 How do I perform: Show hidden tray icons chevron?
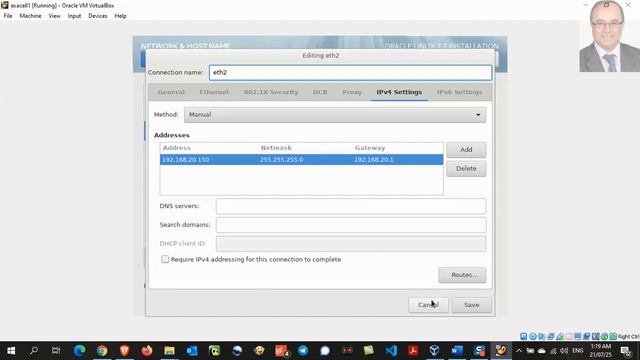(x=519, y=351)
